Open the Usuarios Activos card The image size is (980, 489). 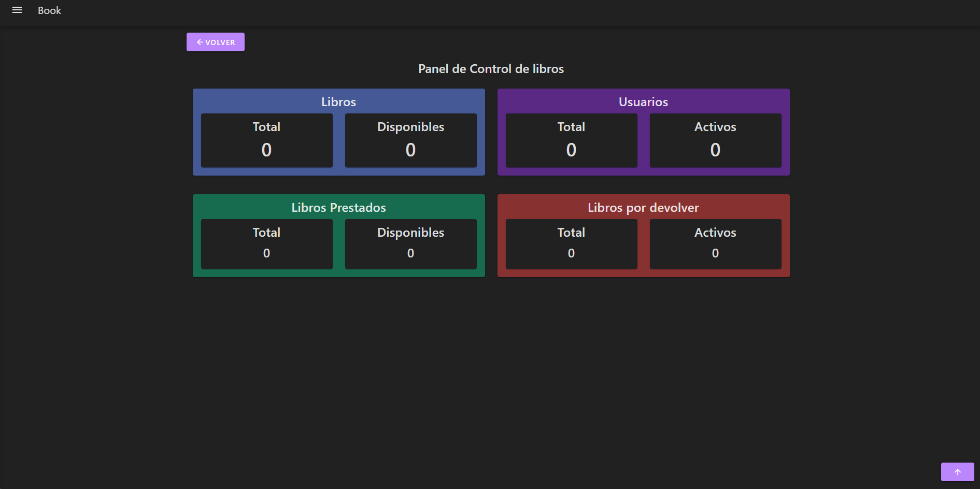click(x=716, y=140)
